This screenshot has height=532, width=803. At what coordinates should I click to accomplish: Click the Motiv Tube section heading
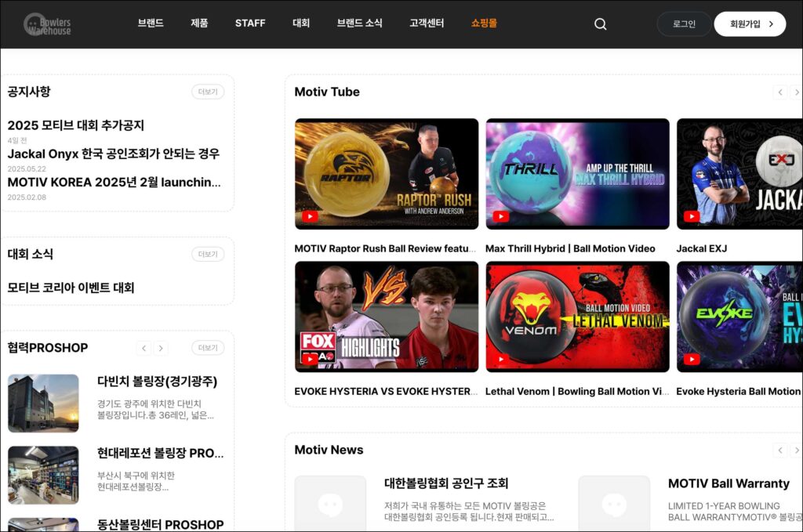click(x=327, y=92)
